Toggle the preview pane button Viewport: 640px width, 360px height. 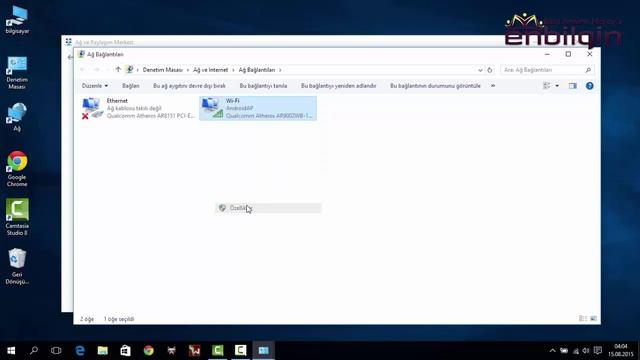click(x=573, y=86)
